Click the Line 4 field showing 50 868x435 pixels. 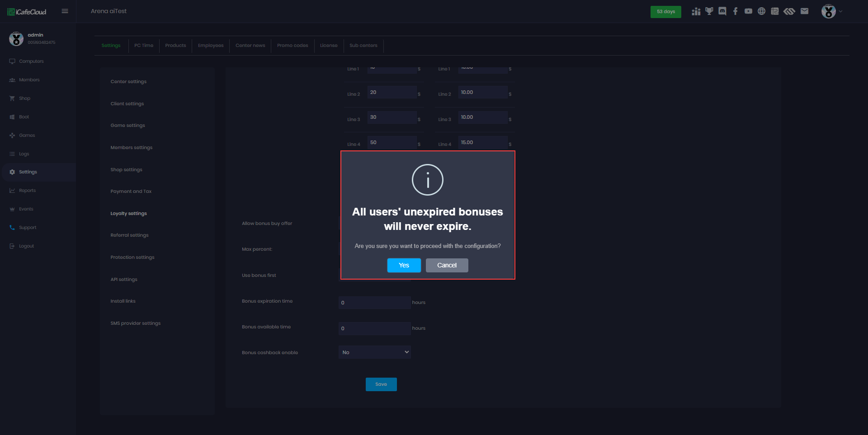[392, 142]
